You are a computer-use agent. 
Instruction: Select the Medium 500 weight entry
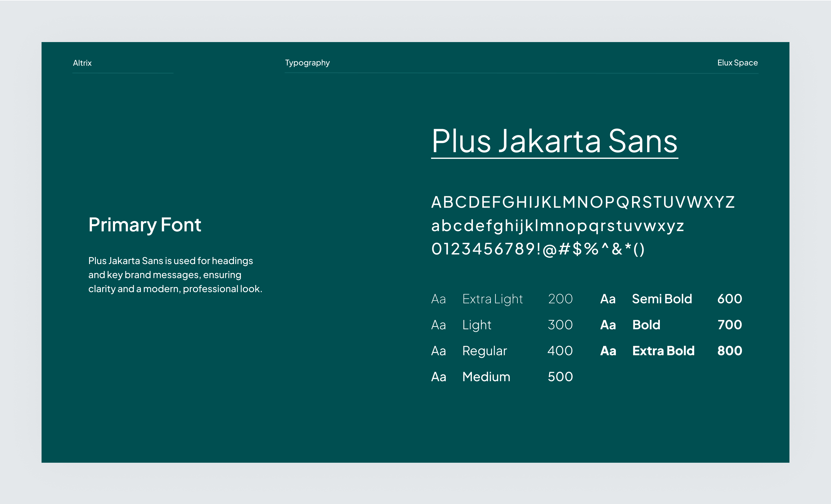click(x=486, y=377)
